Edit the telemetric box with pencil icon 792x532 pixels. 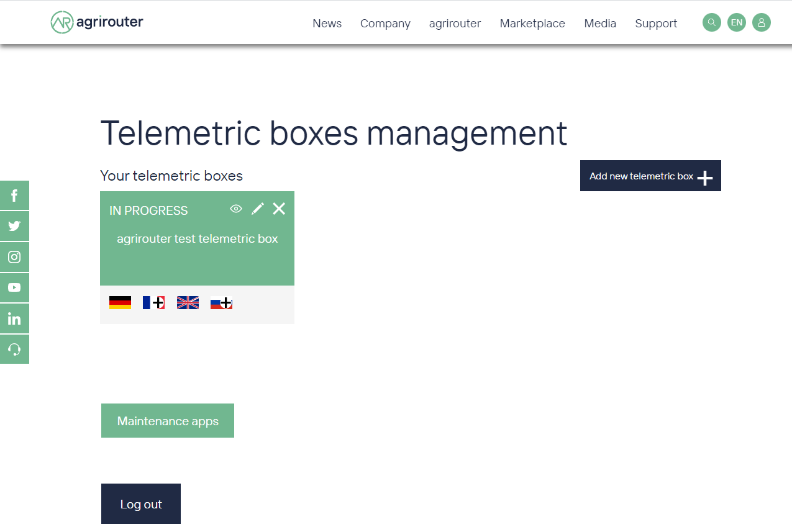tap(258, 209)
